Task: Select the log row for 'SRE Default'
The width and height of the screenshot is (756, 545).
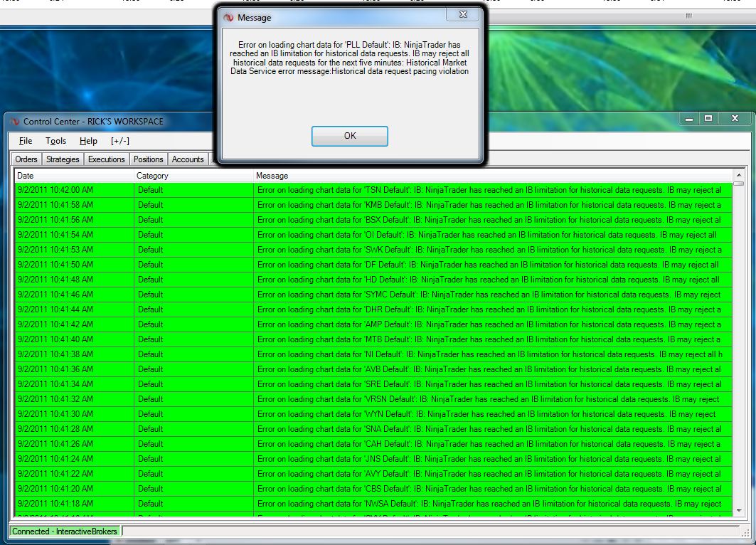Action: [373, 384]
